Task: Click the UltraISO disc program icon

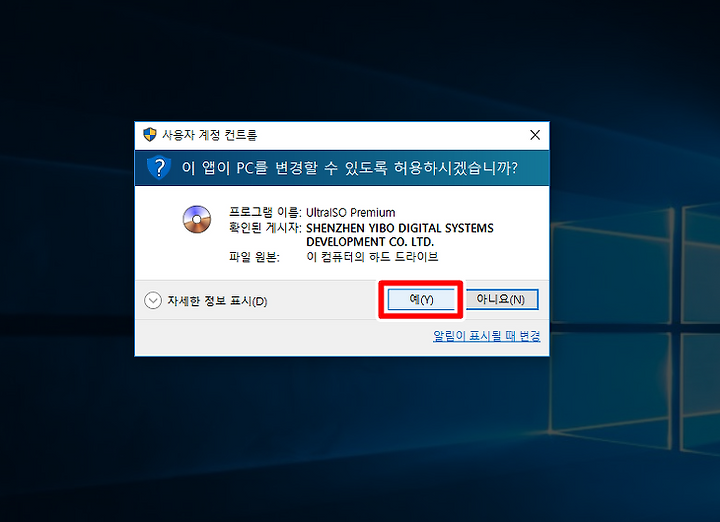Action: (x=197, y=219)
